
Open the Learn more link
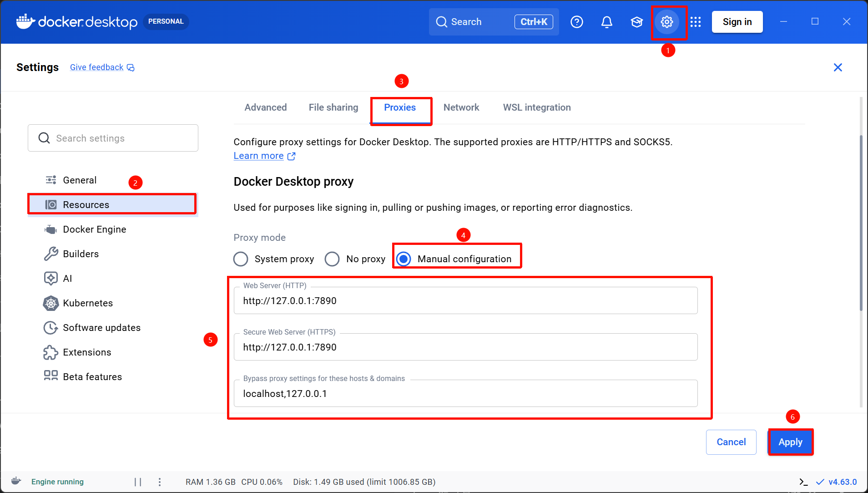258,156
